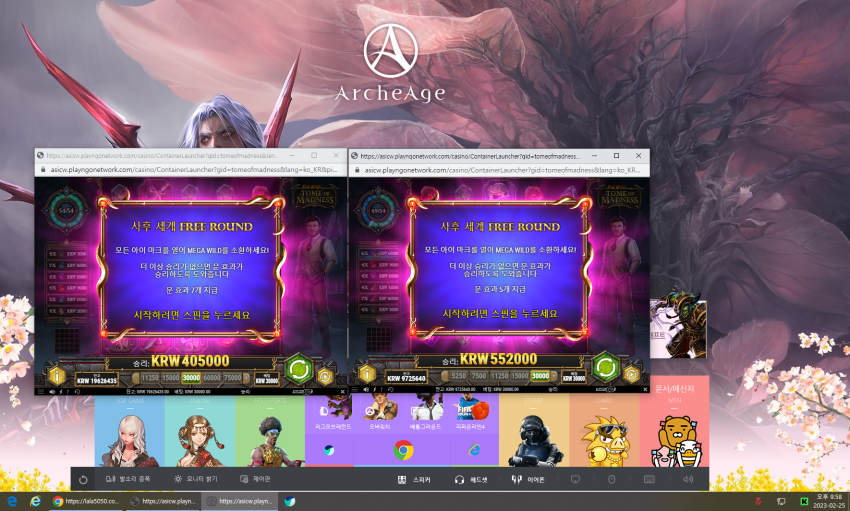Open Chrome from the purple launcher panel
Image resolution: width=850 pixels, height=511 pixels.
pyautogui.click(x=403, y=450)
